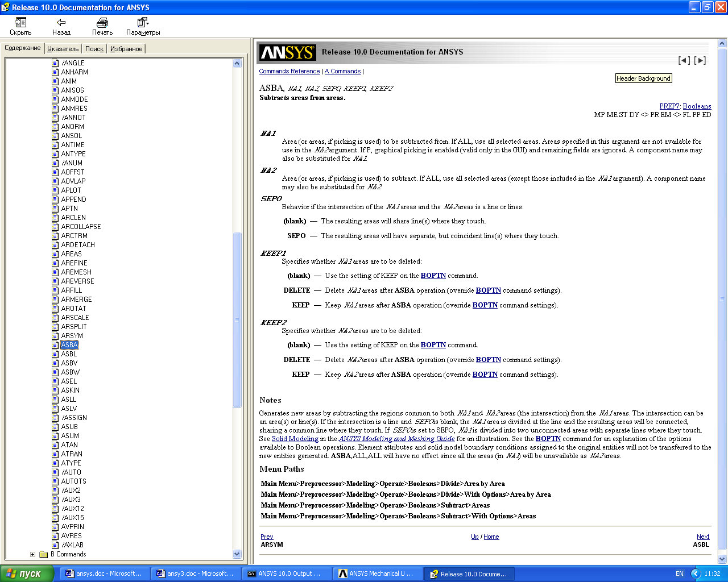
Task: Select /ASSIGN in the contents tree
Action: pyautogui.click(x=74, y=418)
